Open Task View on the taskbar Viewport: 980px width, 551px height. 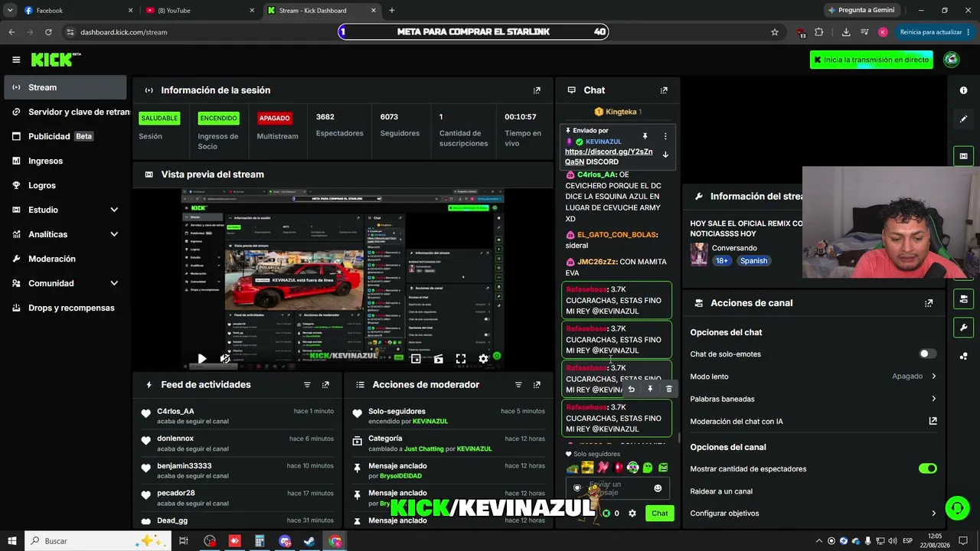[x=184, y=541]
